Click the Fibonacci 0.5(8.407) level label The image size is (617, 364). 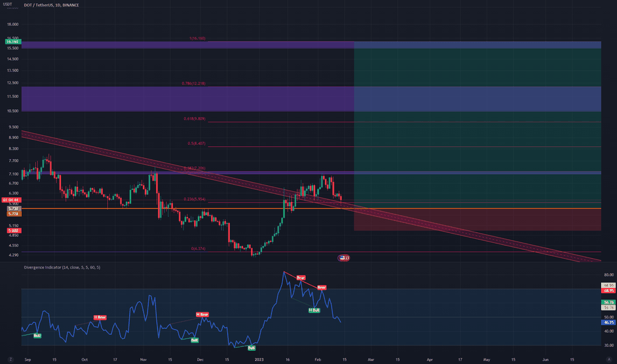coord(197,143)
